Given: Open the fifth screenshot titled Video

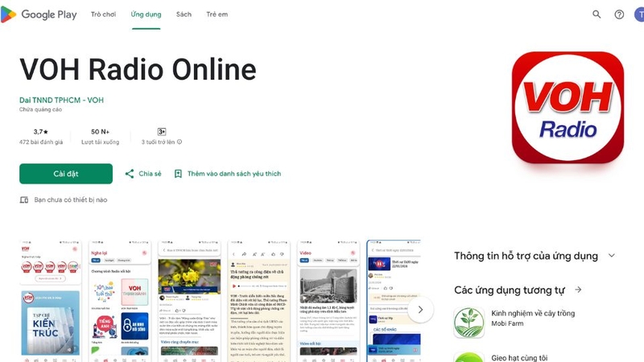Looking at the screenshot, I should [x=328, y=301].
